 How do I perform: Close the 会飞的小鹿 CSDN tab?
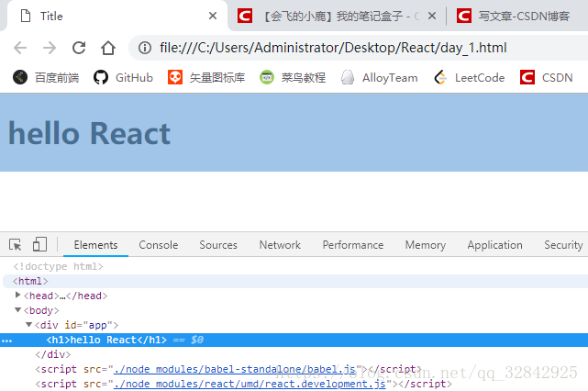[x=432, y=16]
